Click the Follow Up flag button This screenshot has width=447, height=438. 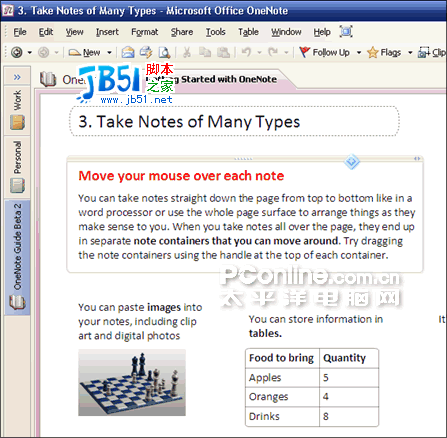coord(324,52)
